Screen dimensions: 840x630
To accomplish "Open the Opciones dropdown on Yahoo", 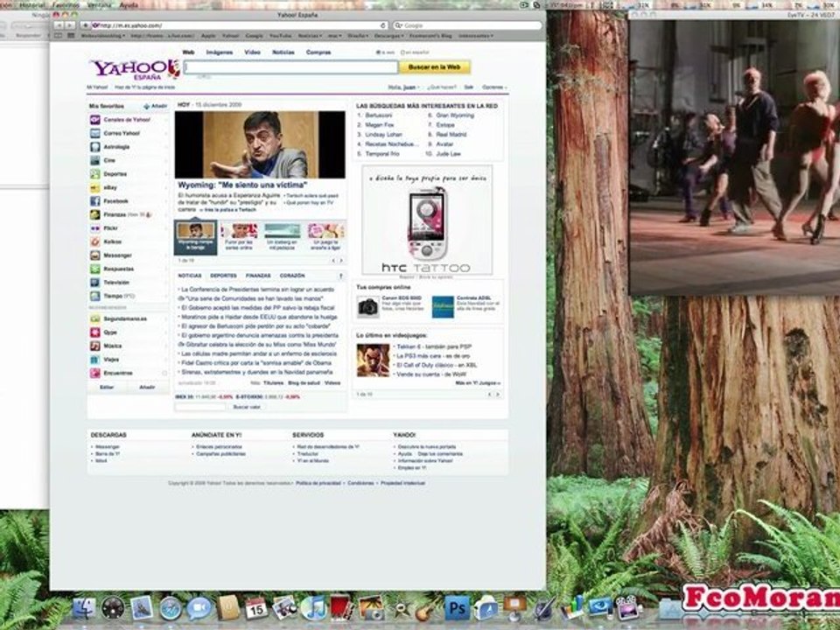I will [493, 87].
